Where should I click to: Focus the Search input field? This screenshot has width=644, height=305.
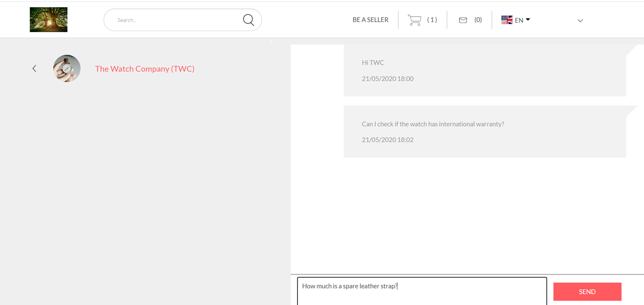click(x=183, y=20)
